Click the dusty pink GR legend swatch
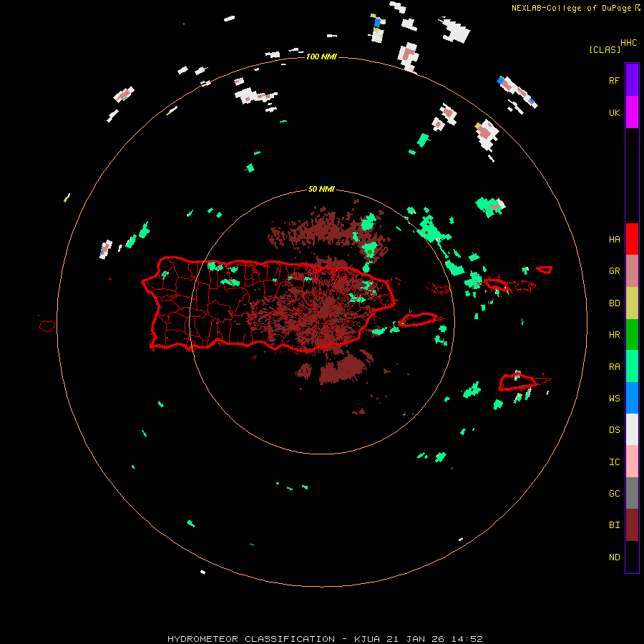The image size is (644, 644). pos(632,271)
